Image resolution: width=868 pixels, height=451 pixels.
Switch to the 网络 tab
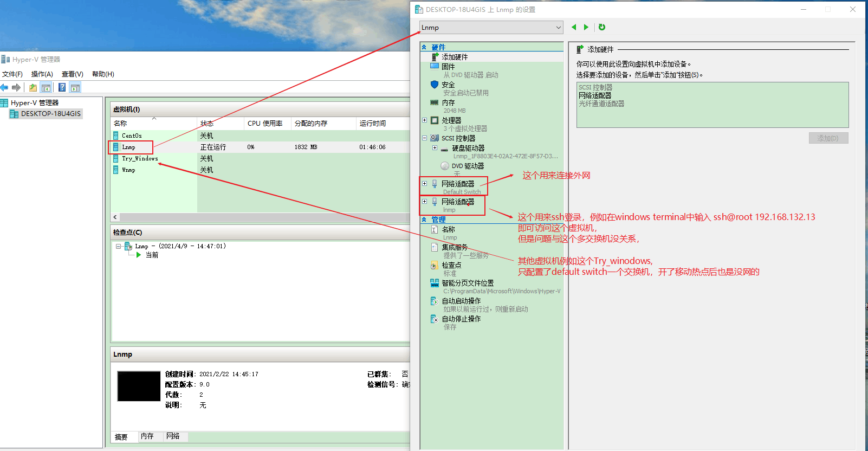tap(173, 436)
